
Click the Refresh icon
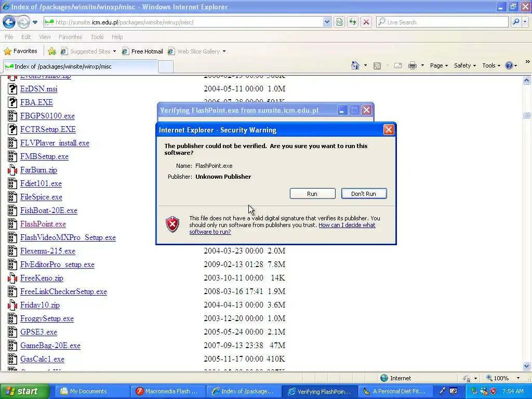click(x=353, y=22)
